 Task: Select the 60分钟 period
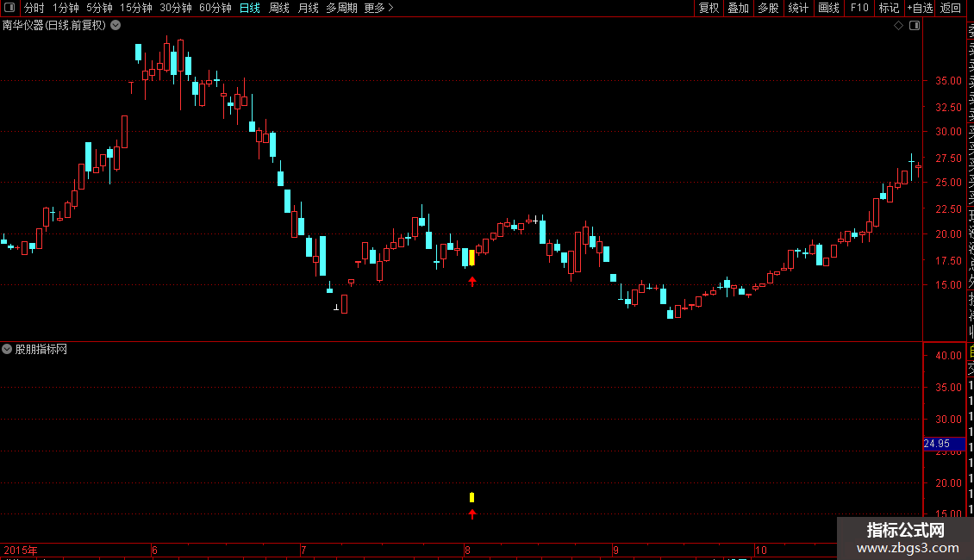(215, 8)
